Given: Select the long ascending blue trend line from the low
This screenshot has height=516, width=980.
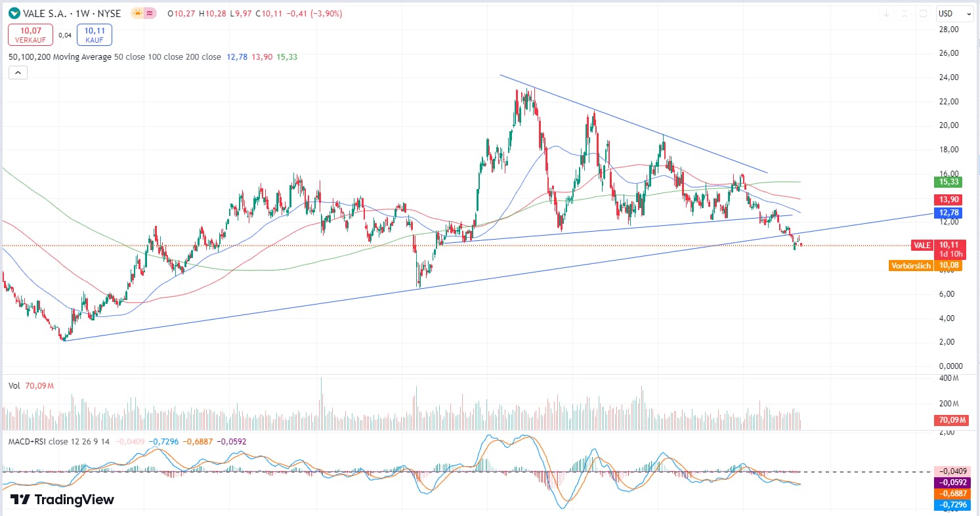Looking at the screenshot, I should coord(499,276).
